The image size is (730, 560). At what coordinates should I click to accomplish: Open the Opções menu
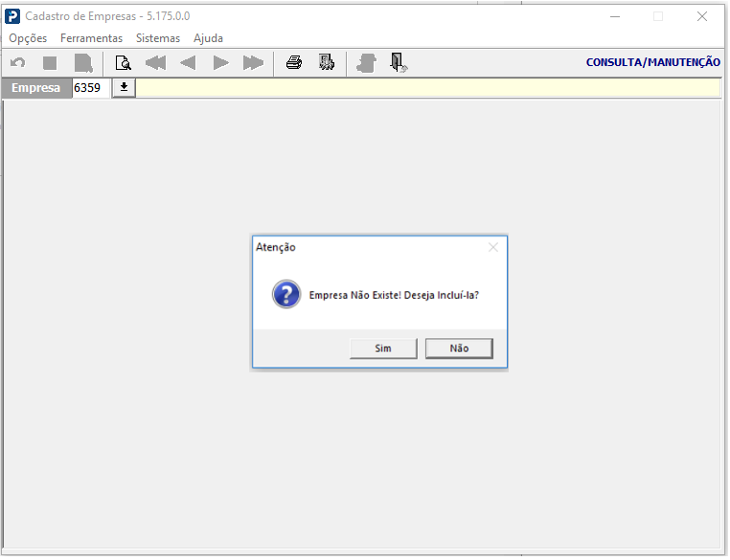coord(28,38)
